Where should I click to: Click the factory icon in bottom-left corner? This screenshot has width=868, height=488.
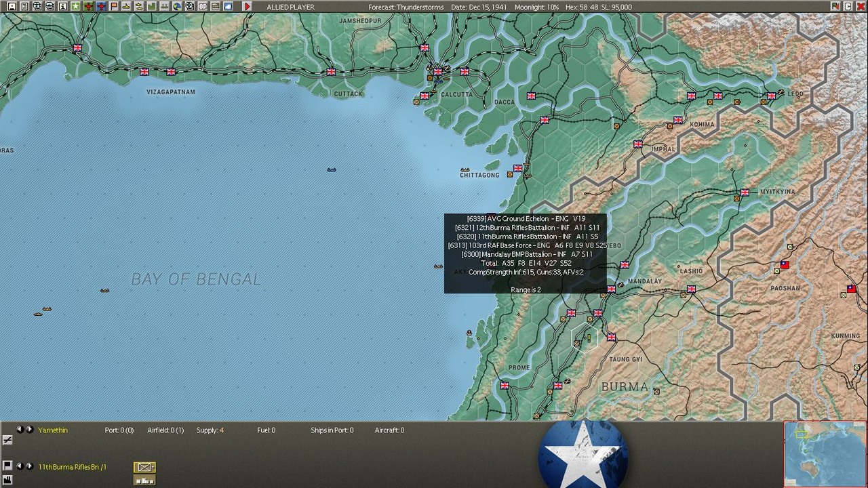coord(7,481)
